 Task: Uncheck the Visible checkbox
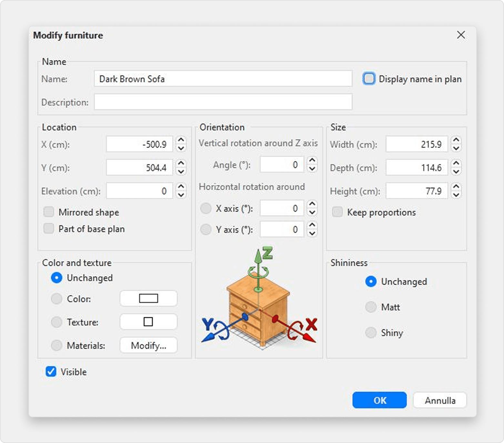click(51, 372)
